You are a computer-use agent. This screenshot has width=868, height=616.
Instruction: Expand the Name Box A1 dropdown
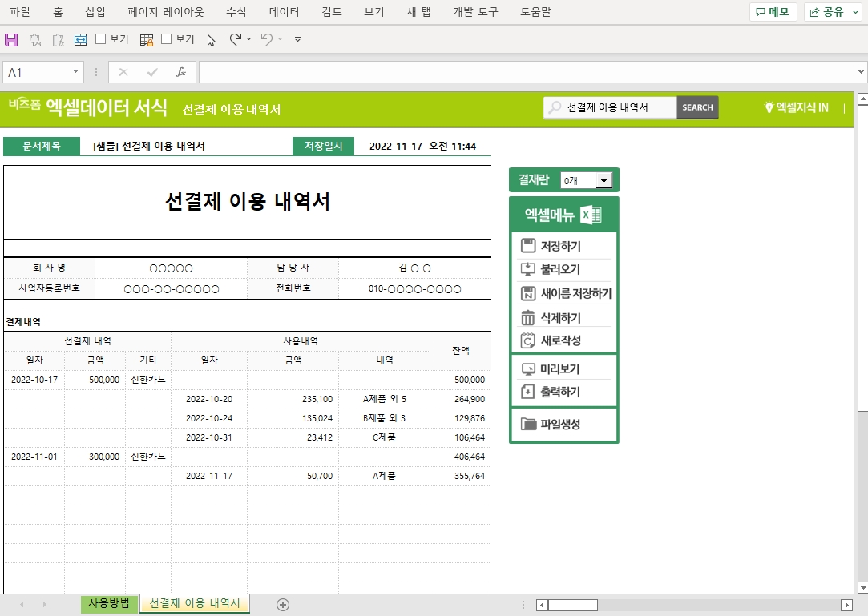click(x=76, y=72)
